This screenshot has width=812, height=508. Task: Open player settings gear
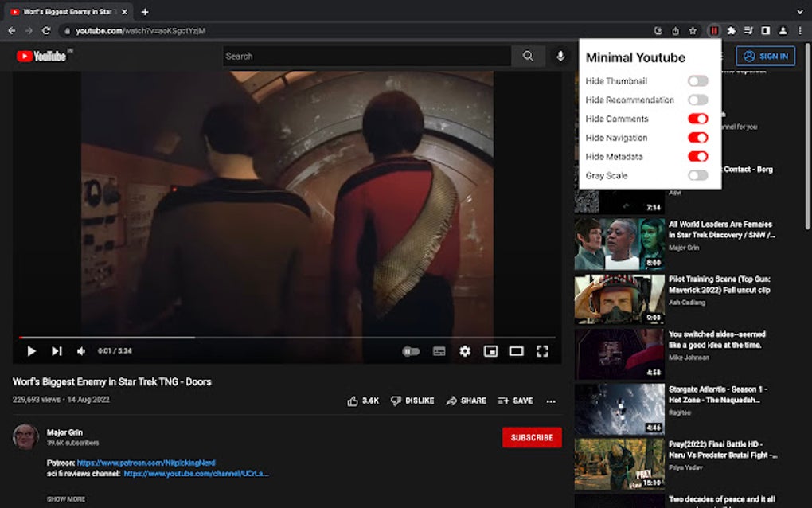(465, 351)
